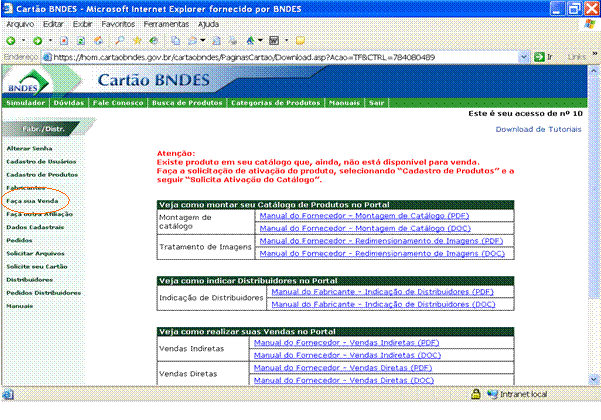Open the Favoritos menu

click(118, 24)
